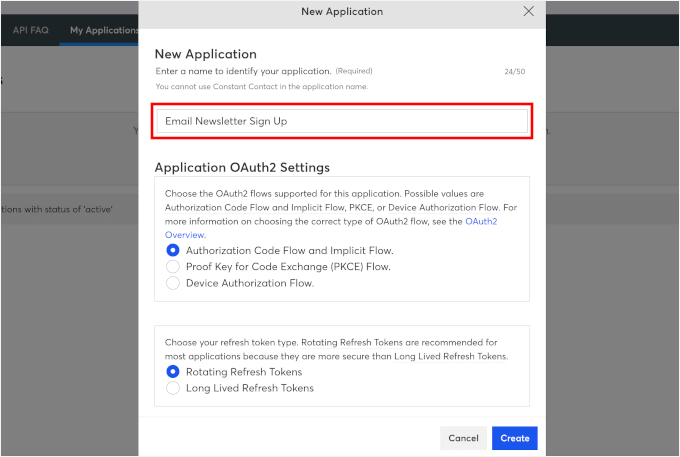Switch to the API FAQ tab
680x457 pixels.
click(x=30, y=30)
